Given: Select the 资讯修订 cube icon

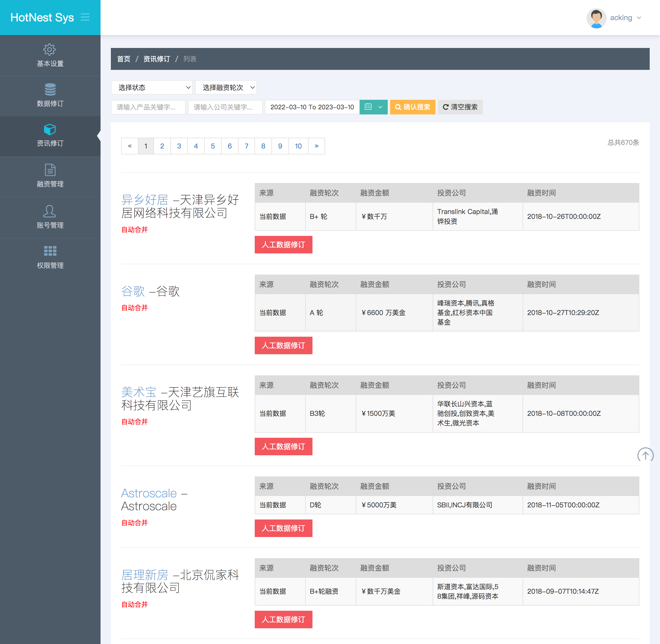Looking at the screenshot, I should (x=50, y=129).
